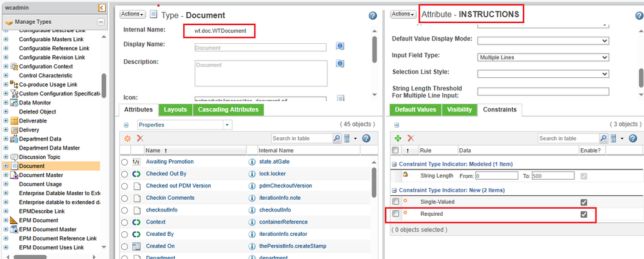Screen dimensions: 644x259
Task: Open the Created By attribute link
Action: pyautogui.click(x=160, y=234)
